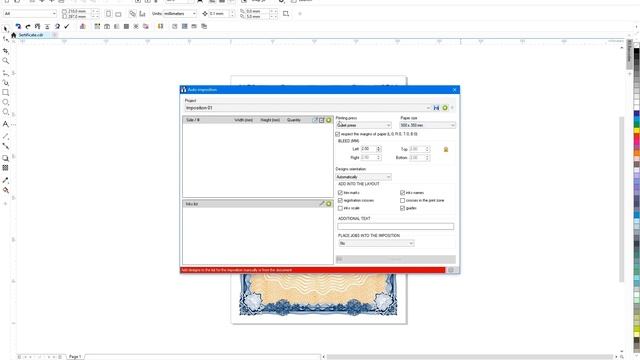Select the Connector tool
Screen dimensions: 640x360
[x=5, y=146]
